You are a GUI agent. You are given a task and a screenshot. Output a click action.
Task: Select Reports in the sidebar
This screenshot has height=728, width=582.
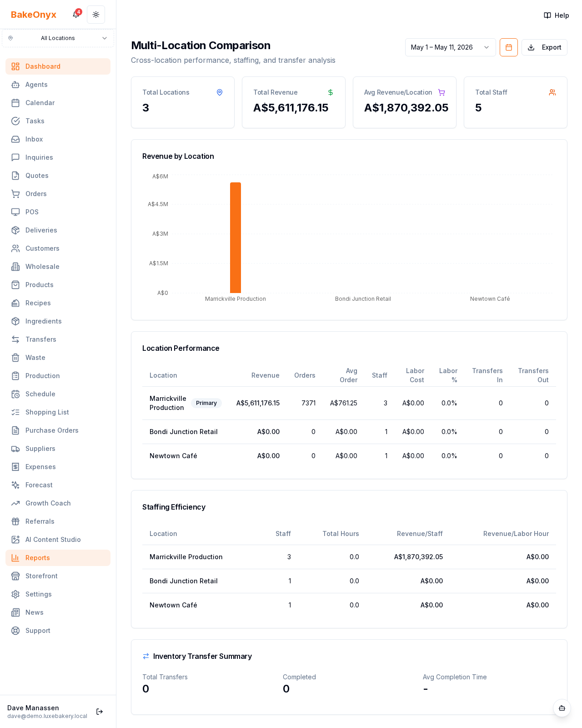coord(58,558)
